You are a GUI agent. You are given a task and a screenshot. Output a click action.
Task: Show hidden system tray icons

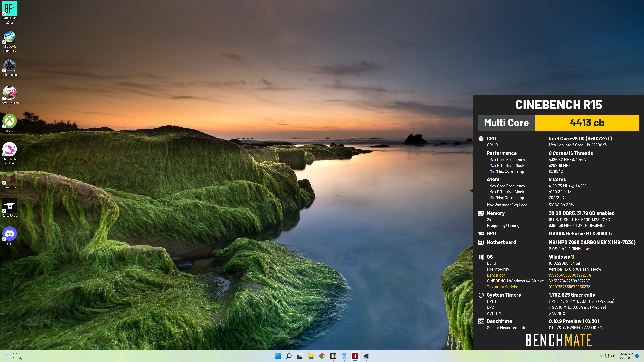tap(600, 356)
